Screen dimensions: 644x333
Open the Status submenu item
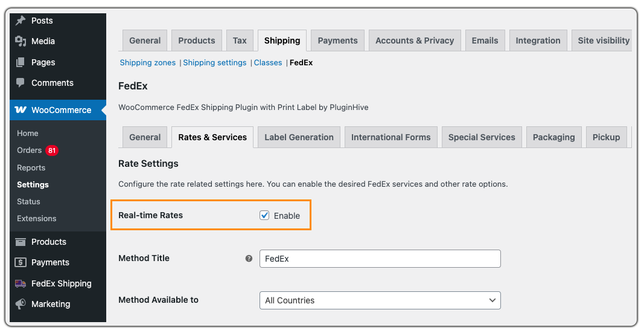[28, 201]
